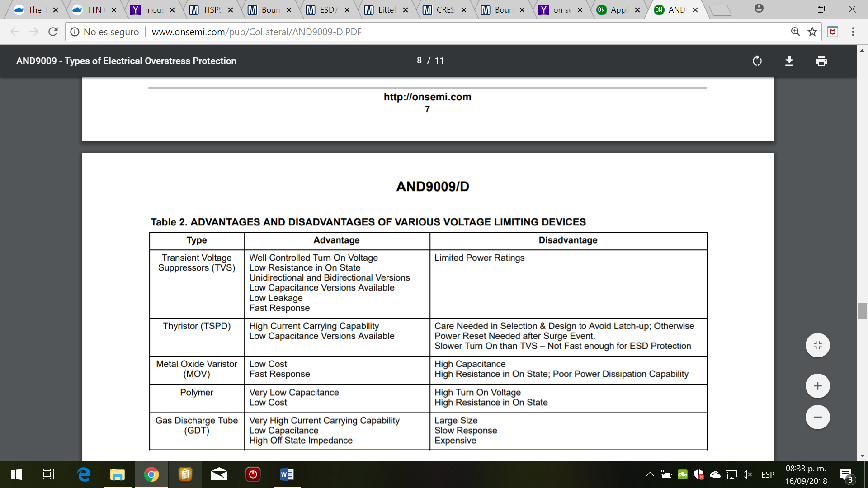Go forward in browser history
The width and height of the screenshot is (868, 488).
pyautogui.click(x=34, y=32)
